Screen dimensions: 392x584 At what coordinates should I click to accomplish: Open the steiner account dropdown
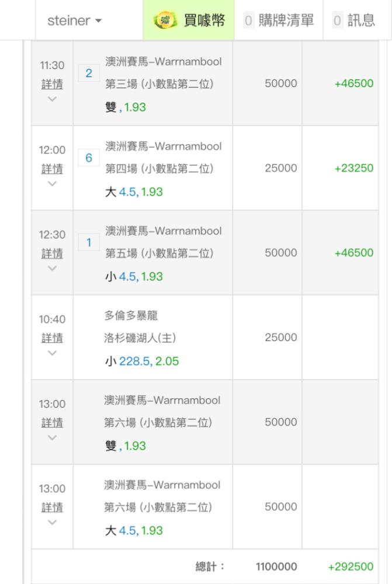(75, 20)
